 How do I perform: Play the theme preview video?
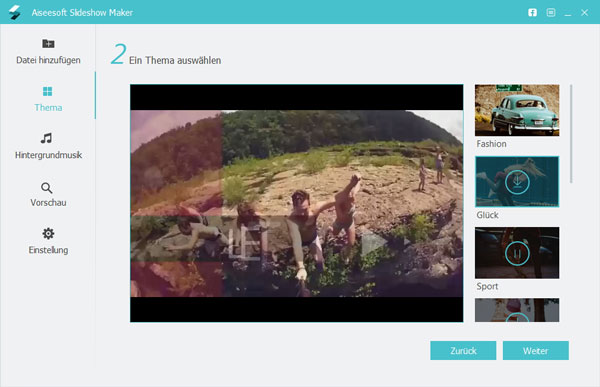[x=373, y=242]
